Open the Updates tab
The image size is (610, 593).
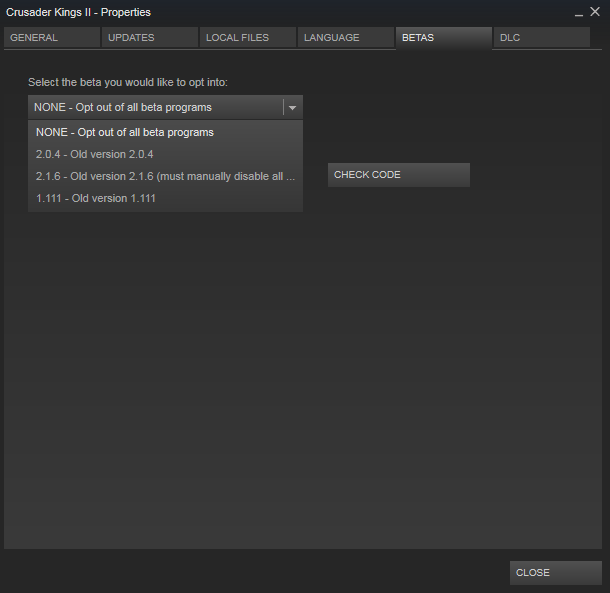click(148, 38)
